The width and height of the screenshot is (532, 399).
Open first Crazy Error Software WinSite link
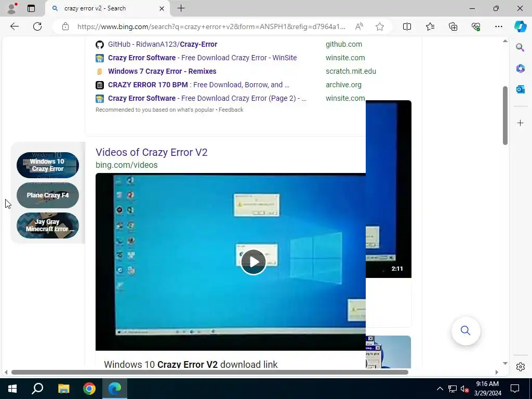202,58
